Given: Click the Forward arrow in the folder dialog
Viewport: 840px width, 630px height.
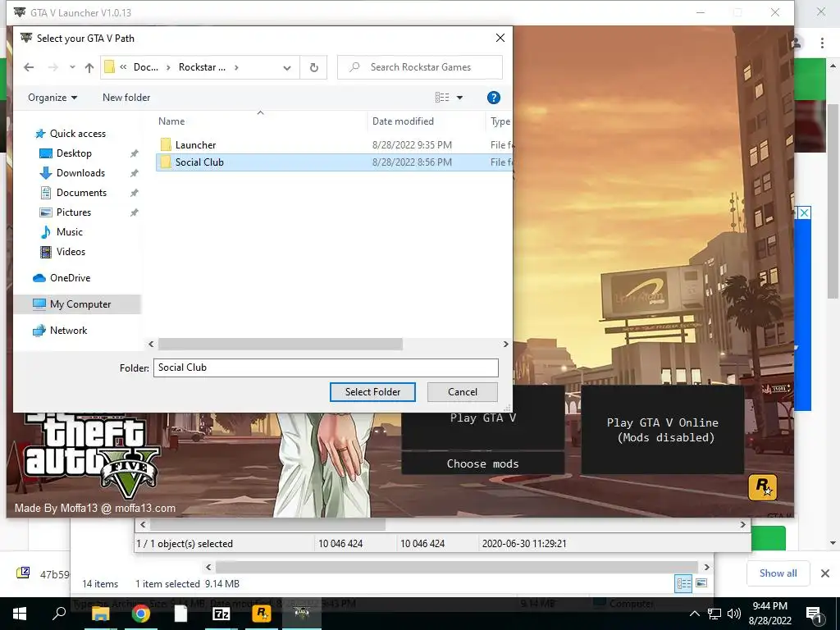Looking at the screenshot, I should point(53,67).
